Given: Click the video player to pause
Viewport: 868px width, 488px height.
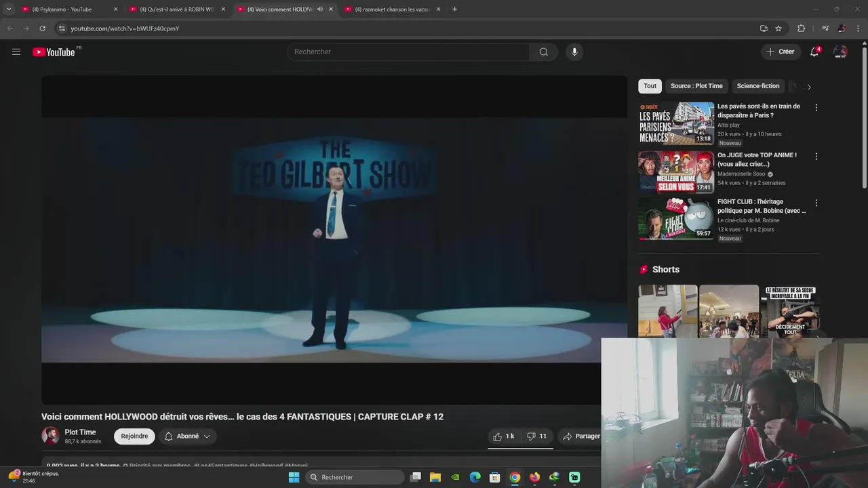Looking at the screenshot, I should coord(334,240).
